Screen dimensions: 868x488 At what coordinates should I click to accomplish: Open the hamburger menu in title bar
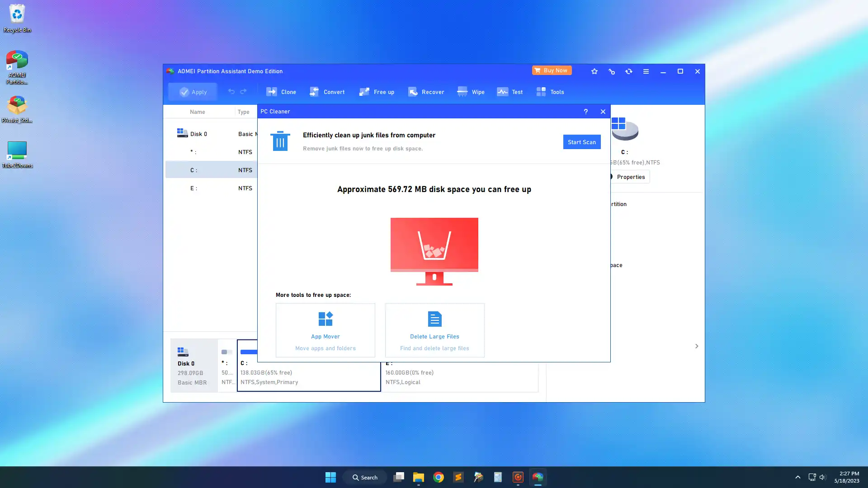point(646,71)
